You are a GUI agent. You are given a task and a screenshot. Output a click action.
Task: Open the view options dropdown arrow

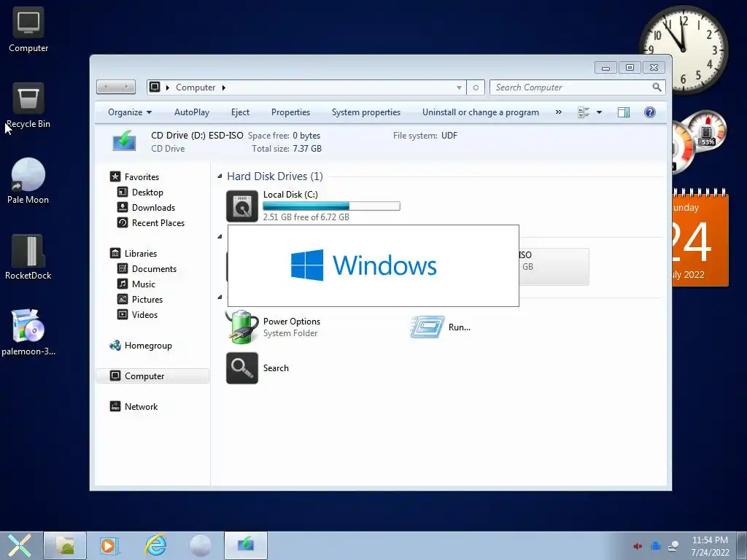600,112
